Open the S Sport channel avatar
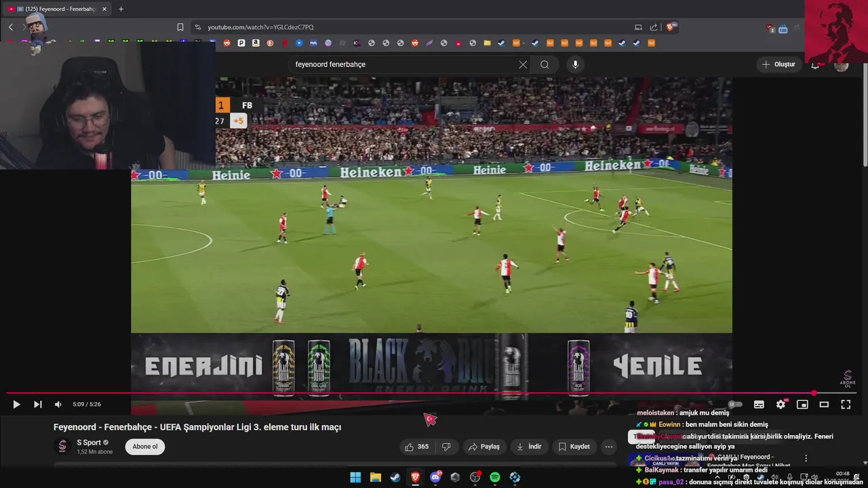868x488 pixels. point(62,446)
